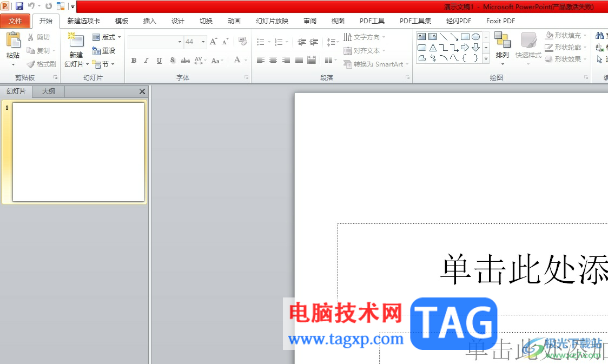Switch to the Transitions (切换) tab
This screenshot has width=608, height=364.
206,21
